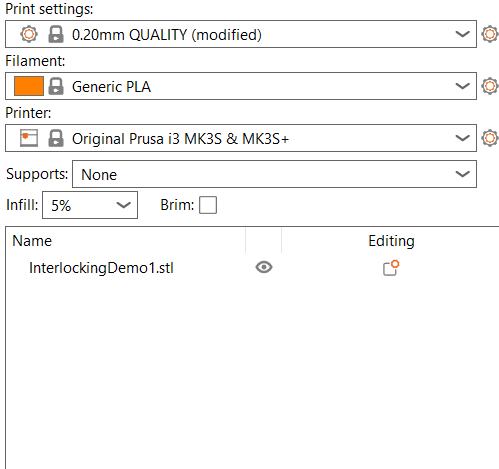This screenshot has height=469, width=499.
Task: Open the Infill percentage dropdown
Action: coord(90,205)
